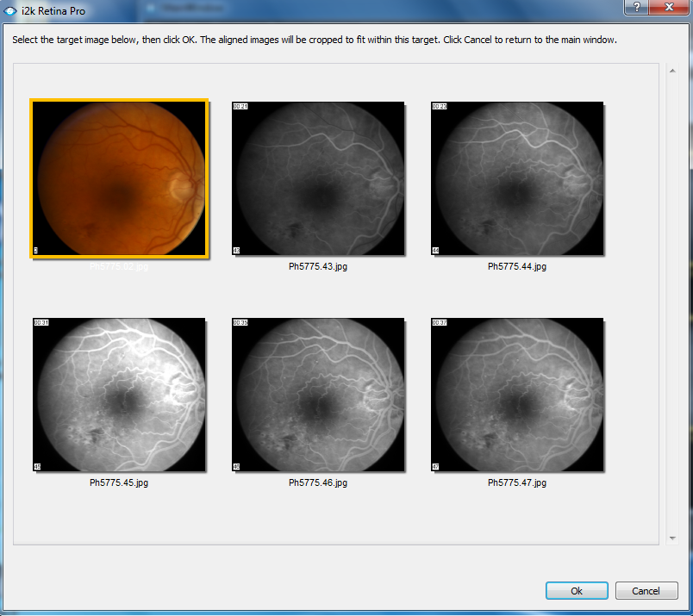Close the i2k Retina Pro dialog
This screenshot has height=616, width=693.
point(669,7)
